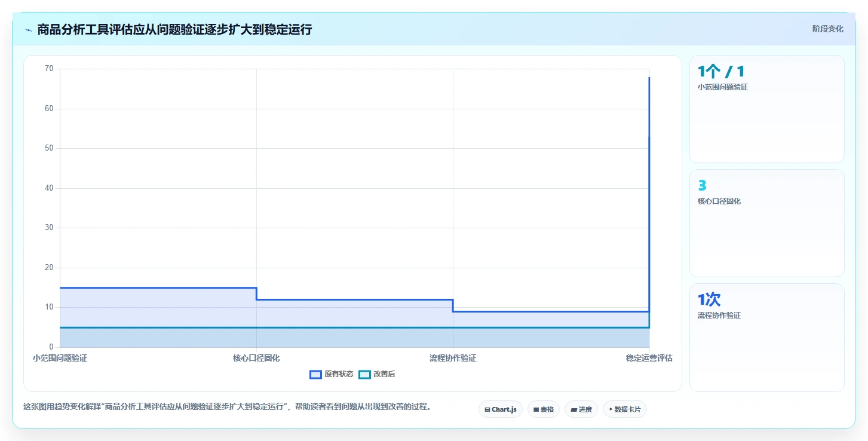Click x-axis label 稳定运营评估
Screen dimensions: 868x441
[649, 358]
